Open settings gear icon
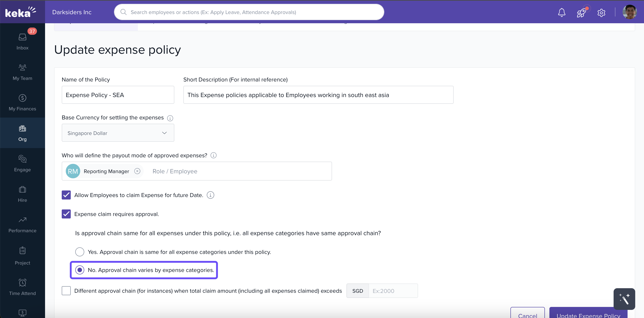Screen dimensions: 644x318 tap(601, 12)
